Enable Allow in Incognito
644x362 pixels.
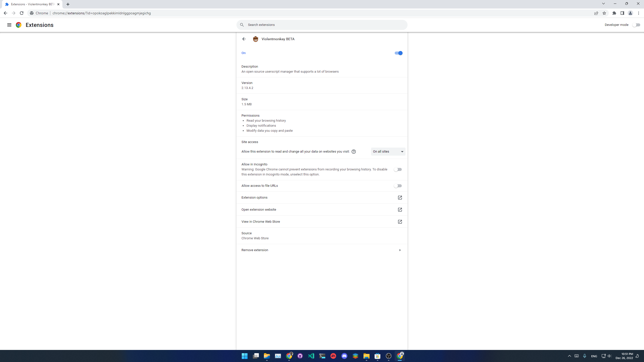[x=398, y=169]
